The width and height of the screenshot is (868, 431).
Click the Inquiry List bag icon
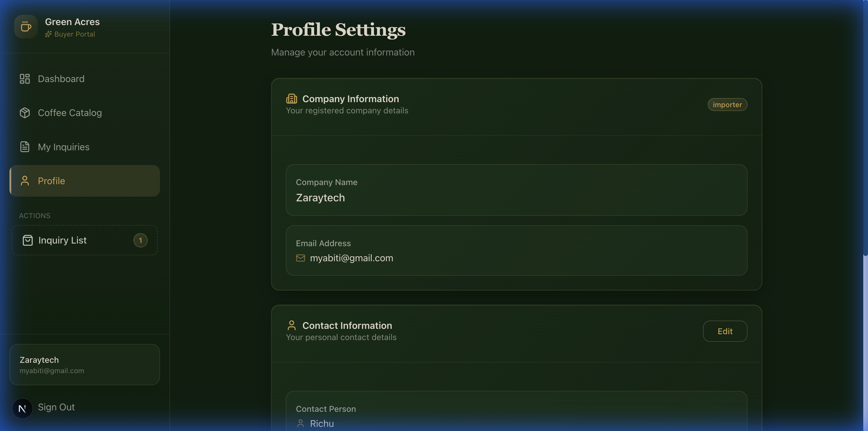tap(27, 240)
